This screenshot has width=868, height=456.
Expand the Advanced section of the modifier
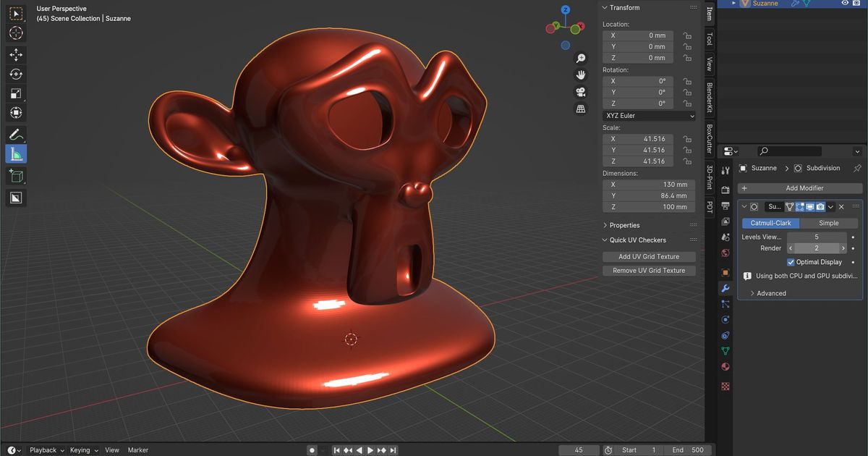pos(770,293)
